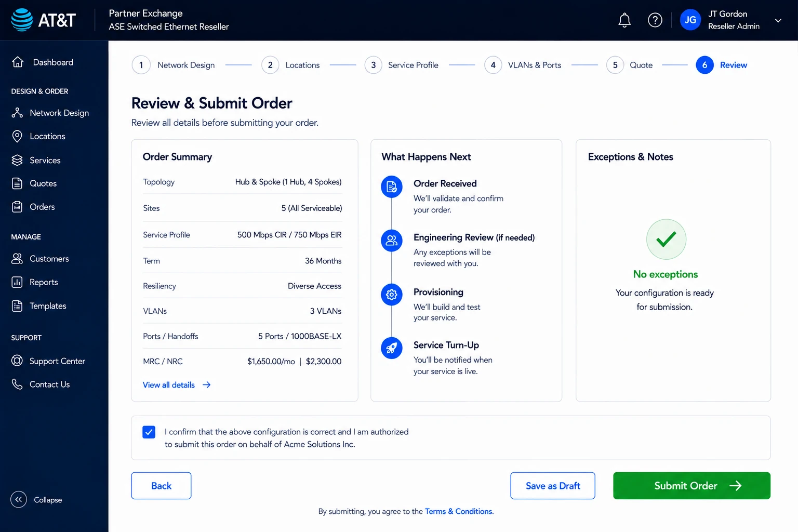Click the Customers people icon
Image resolution: width=798 pixels, height=532 pixels.
[x=17, y=259]
